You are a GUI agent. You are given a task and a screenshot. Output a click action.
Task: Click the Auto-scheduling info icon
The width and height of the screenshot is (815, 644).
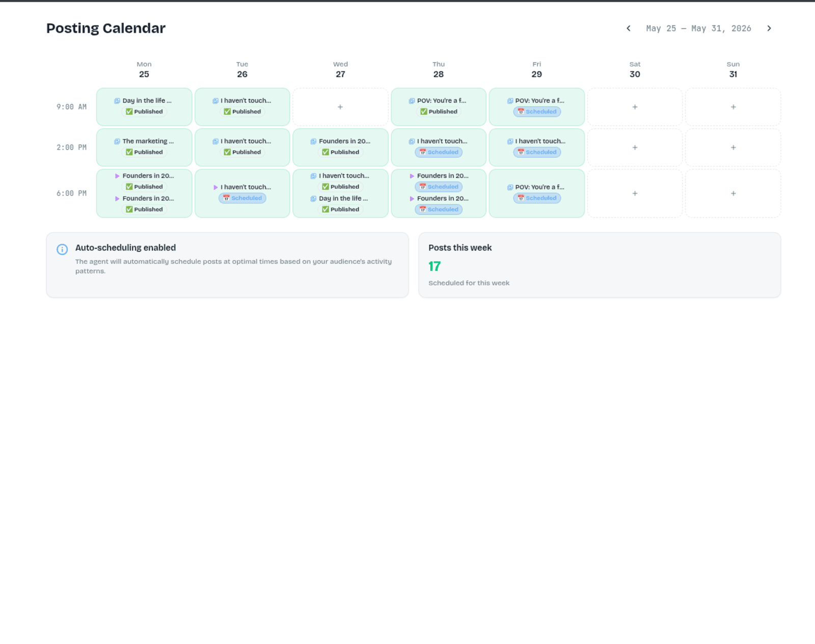tap(62, 249)
